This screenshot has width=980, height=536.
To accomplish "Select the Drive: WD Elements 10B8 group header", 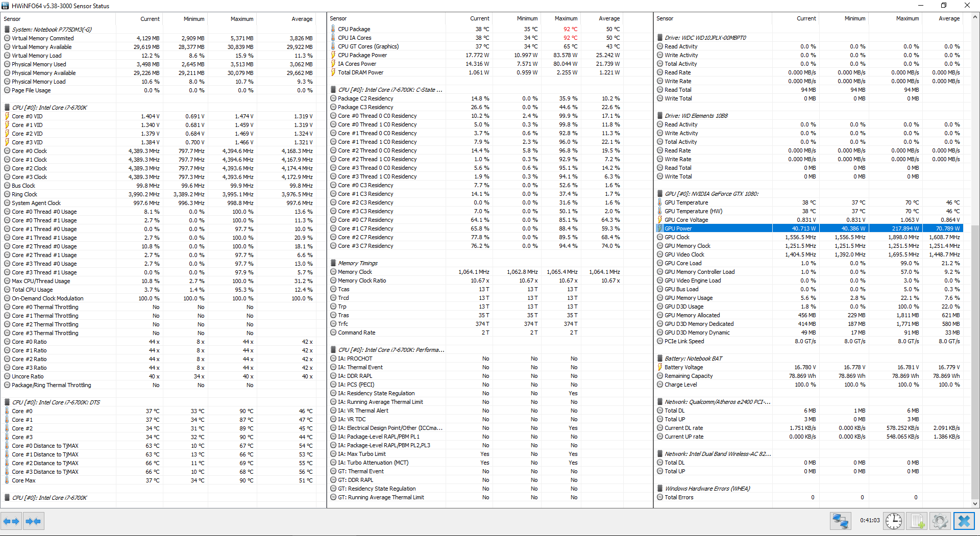I will coord(696,116).
